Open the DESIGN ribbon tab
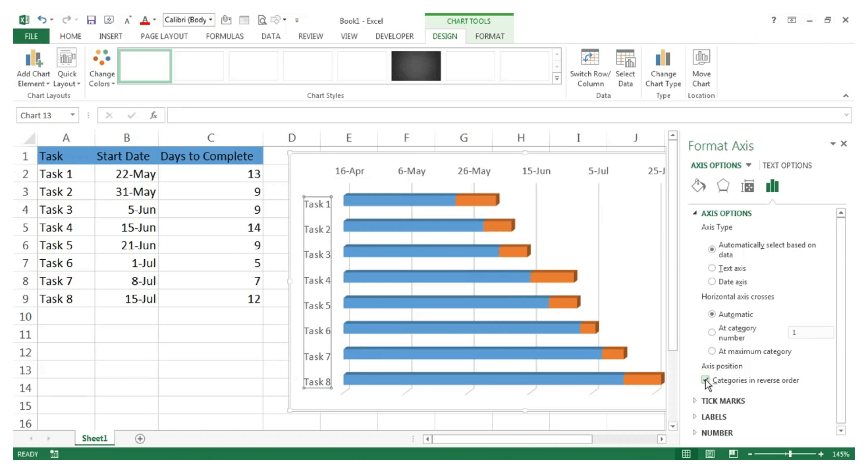Screen dimensions: 868x473 (444, 36)
